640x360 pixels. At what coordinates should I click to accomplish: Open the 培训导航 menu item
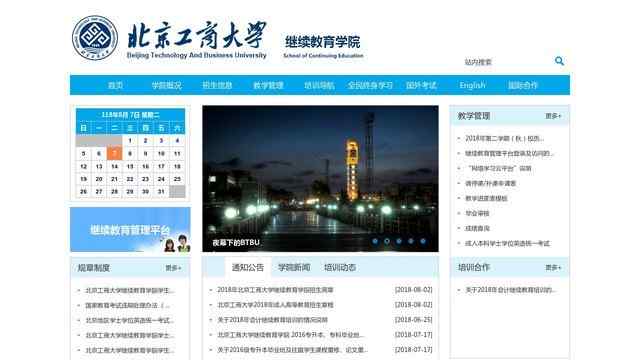(319, 85)
